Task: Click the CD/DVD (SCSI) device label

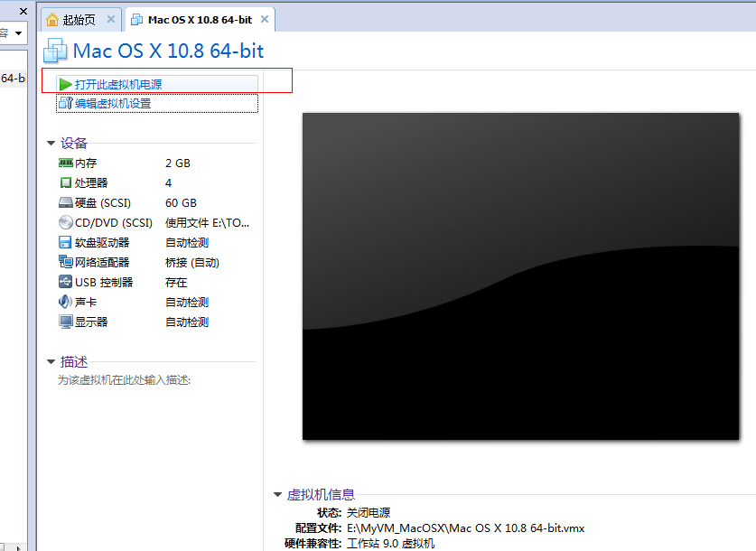Action: coord(114,222)
